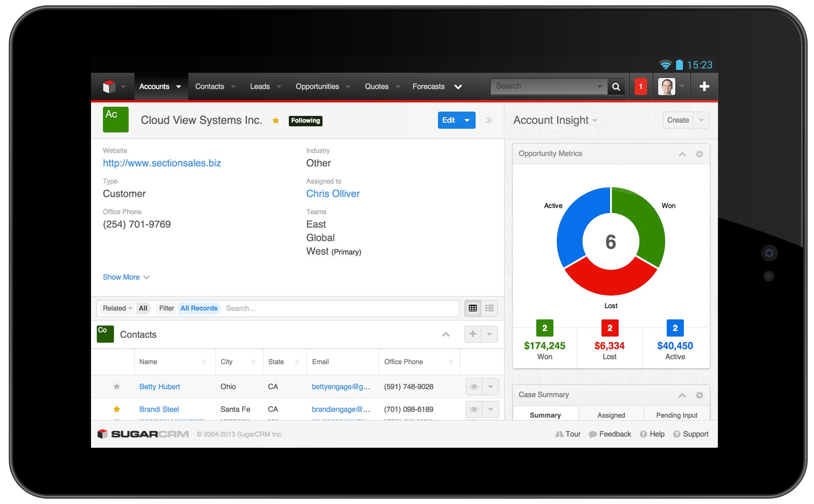Viewport: 814px width, 504px height.
Task: Open the user profile avatar
Action: point(666,87)
